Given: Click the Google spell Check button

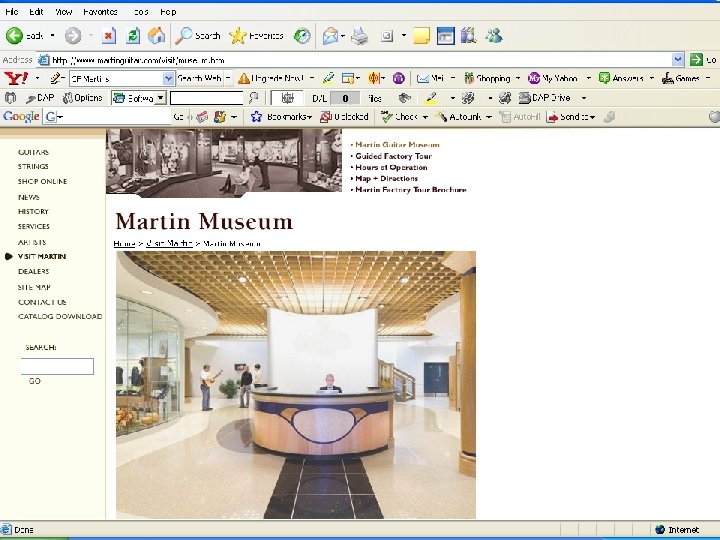Looking at the screenshot, I should pos(399,117).
